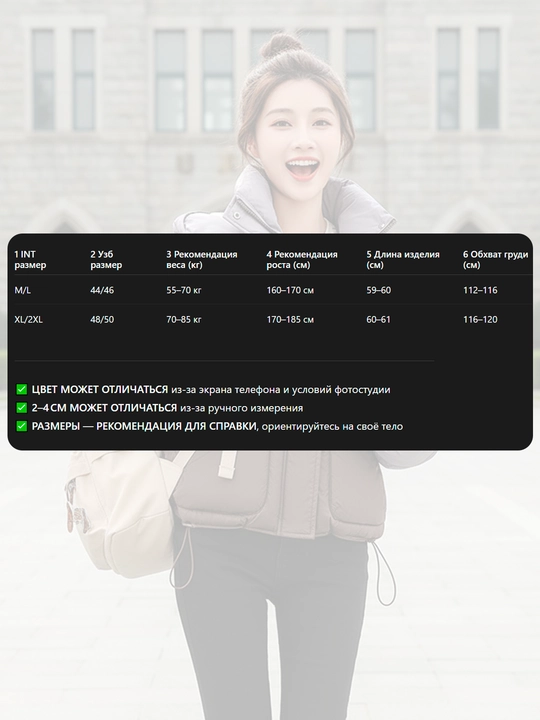Click the 112–116 chest value
This screenshot has width=540, height=720.
(x=480, y=290)
